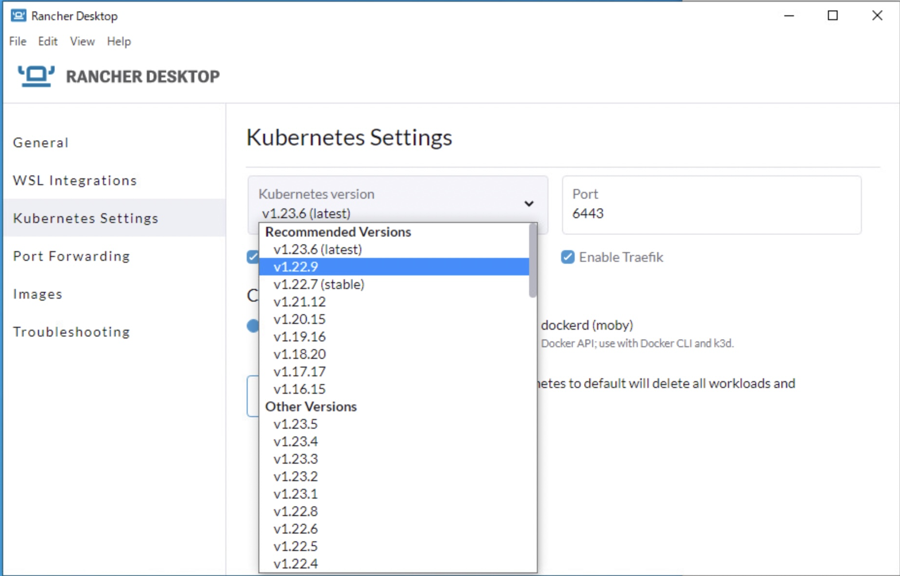The width and height of the screenshot is (900, 576).
Task: Choose Kubernetes version v1.20.15
Action: point(394,320)
